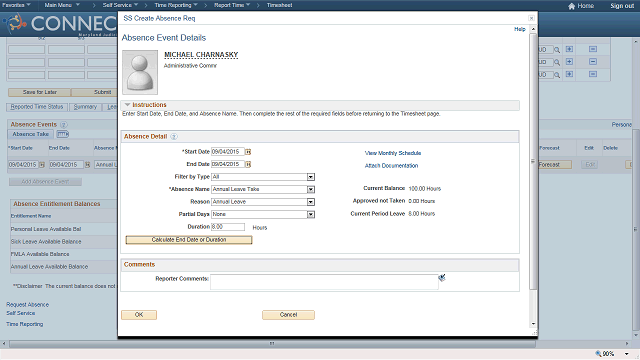Click the show all columns icon beside Absence Take tab

62,134
